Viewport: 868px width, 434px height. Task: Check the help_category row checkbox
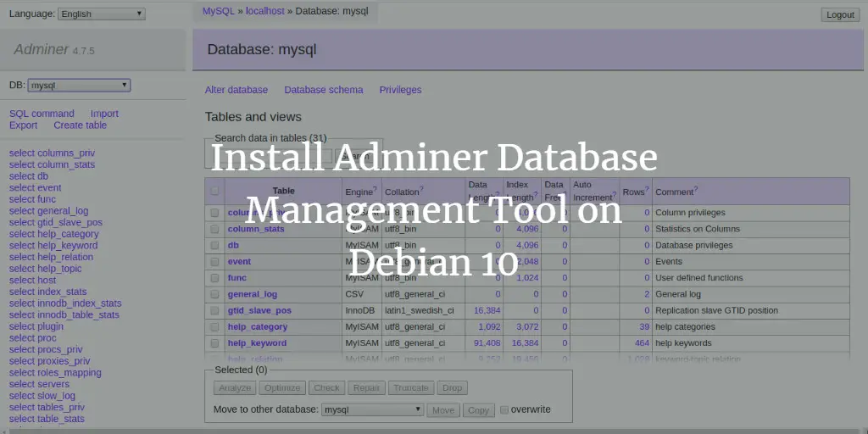click(214, 327)
